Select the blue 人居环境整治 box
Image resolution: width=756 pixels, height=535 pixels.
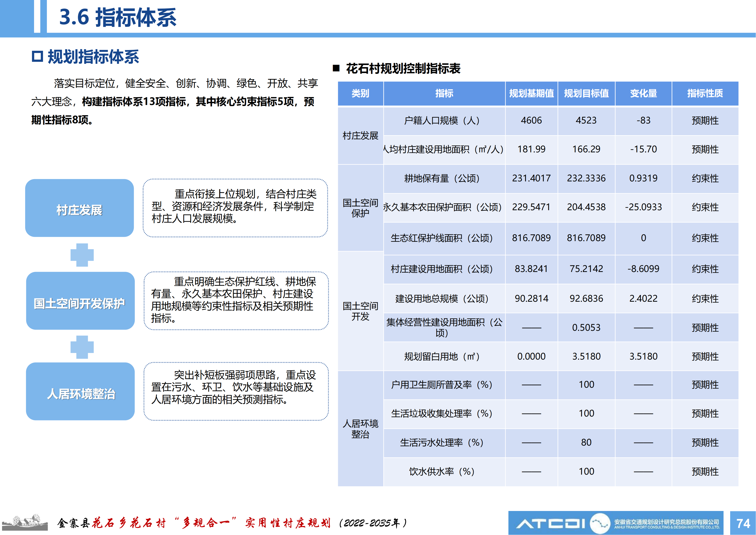tap(80, 391)
